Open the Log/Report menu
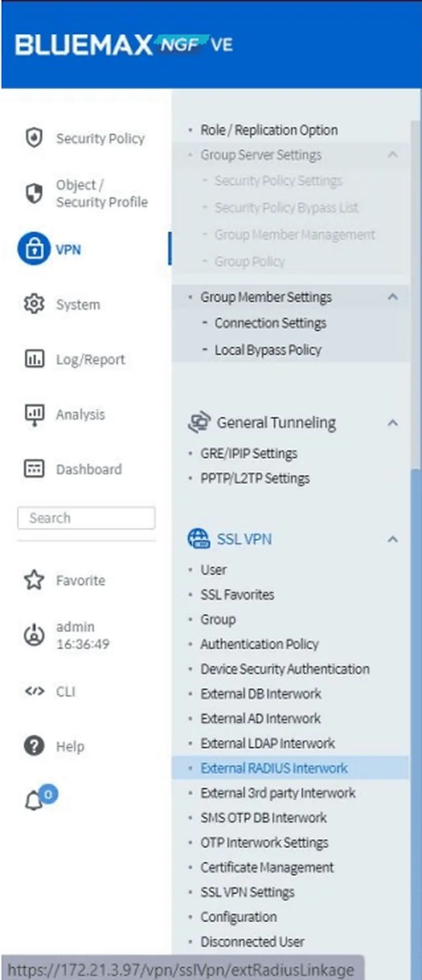The image size is (422, 980). [x=91, y=360]
